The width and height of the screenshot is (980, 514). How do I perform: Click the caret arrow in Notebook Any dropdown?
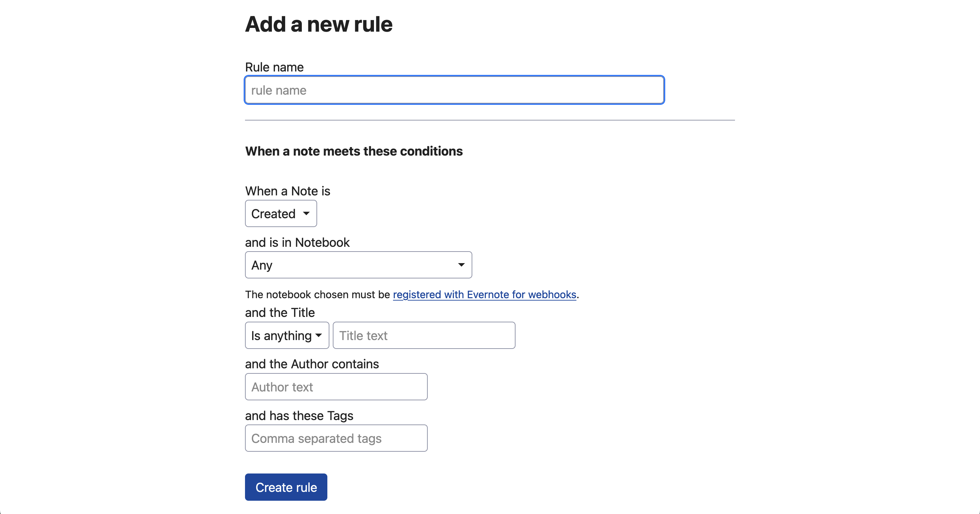click(x=461, y=265)
